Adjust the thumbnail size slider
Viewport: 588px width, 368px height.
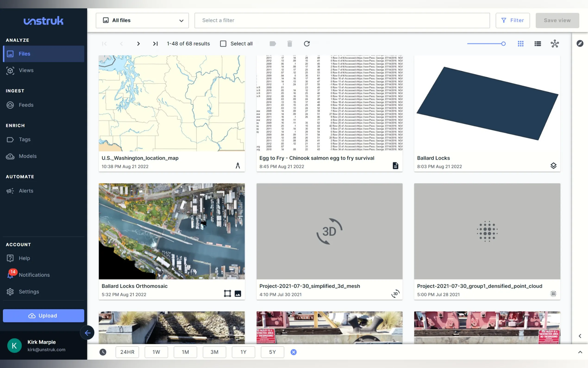503,44
